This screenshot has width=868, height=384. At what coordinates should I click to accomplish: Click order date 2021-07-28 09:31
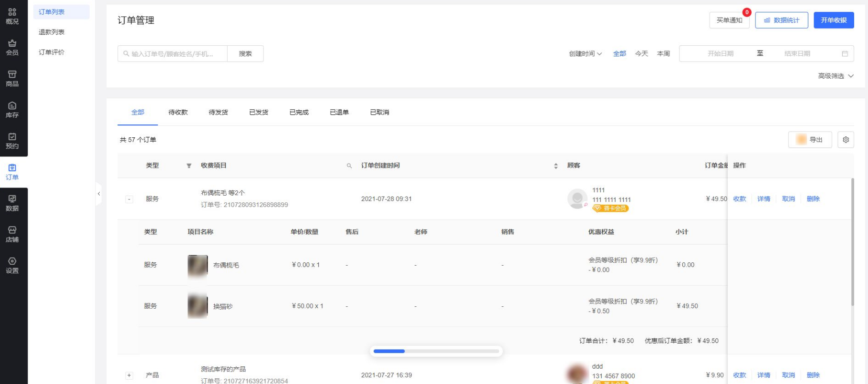(x=386, y=199)
